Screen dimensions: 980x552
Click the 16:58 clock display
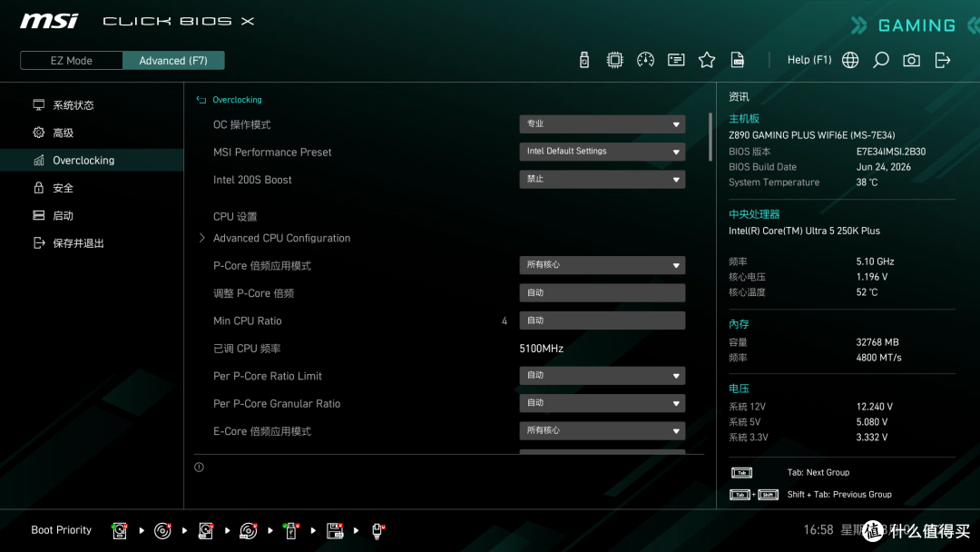(818, 530)
